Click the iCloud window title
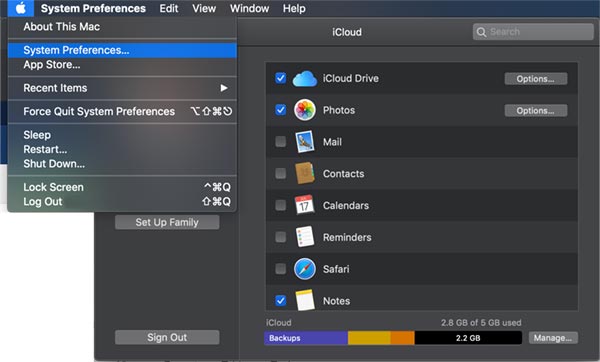The width and height of the screenshot is (600, 362). click(347, 32)
